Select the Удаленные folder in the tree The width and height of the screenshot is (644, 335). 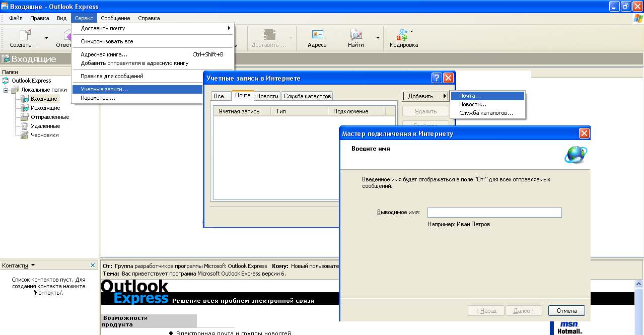coord(45,126)
